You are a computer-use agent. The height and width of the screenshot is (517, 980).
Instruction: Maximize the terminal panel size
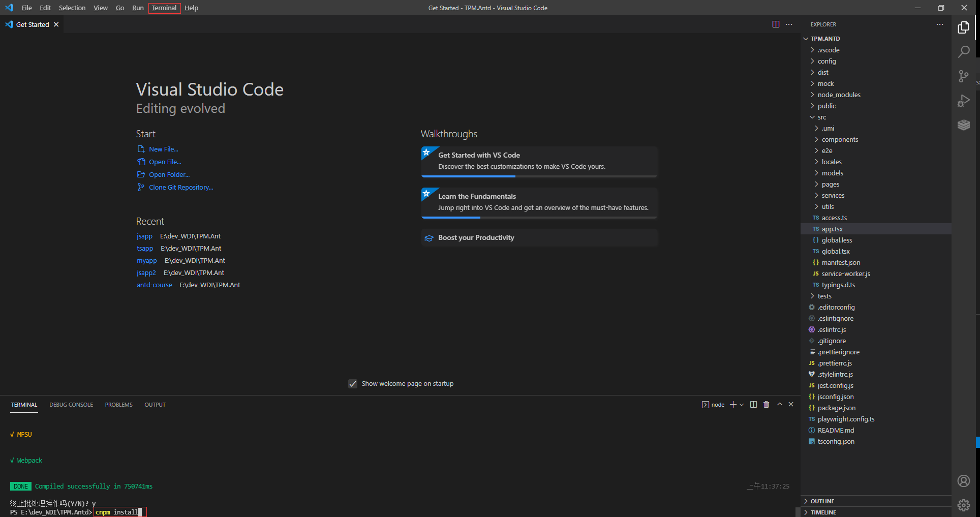click(779, 404)
